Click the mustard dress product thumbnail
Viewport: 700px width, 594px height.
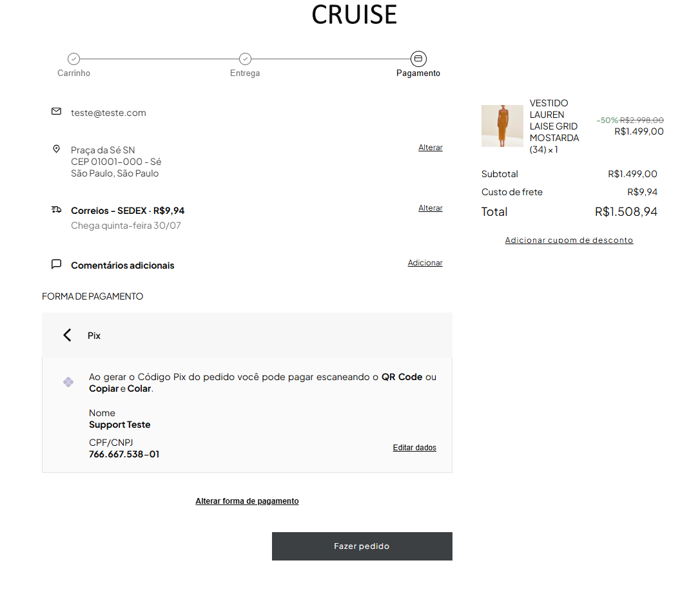pyautogui.click(x=502, y=126)
